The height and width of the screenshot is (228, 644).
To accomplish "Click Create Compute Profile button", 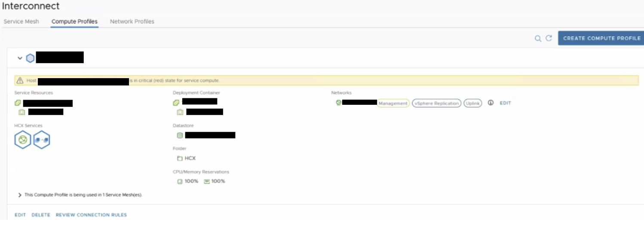I will 601,38.
